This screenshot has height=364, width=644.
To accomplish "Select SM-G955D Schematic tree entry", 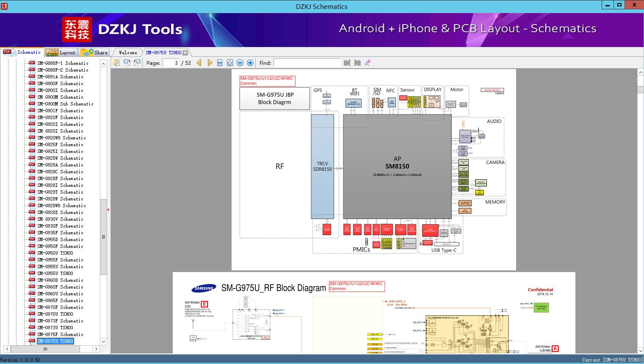I will [60, 239].
